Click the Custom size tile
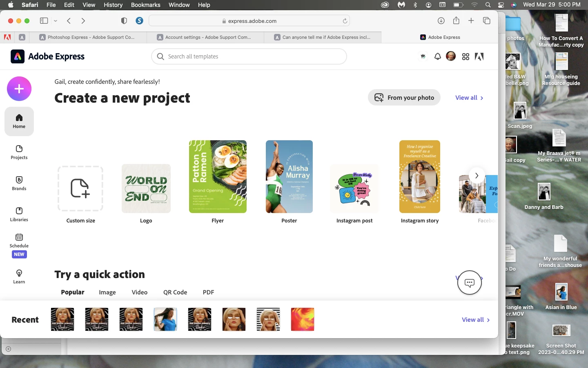The image size is (588, 368). 80,188
